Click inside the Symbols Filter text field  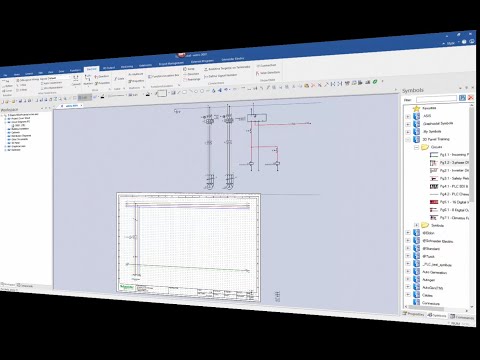[437, 99]
